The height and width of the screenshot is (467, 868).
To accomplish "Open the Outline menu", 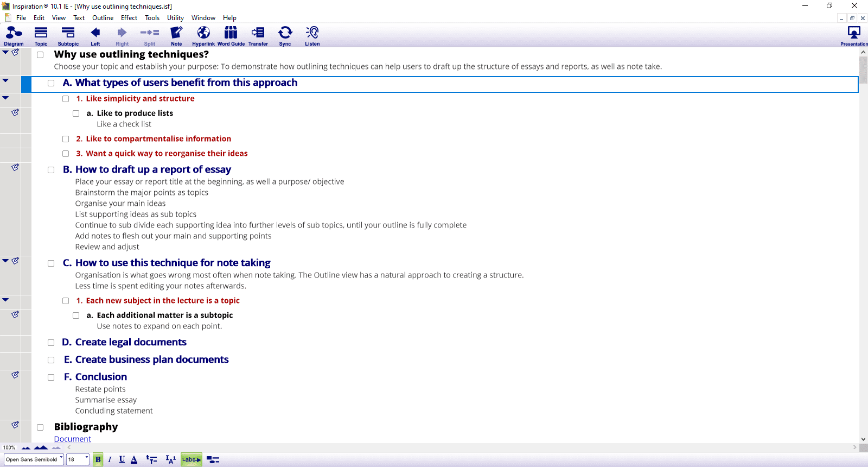I will pos(103,18).
